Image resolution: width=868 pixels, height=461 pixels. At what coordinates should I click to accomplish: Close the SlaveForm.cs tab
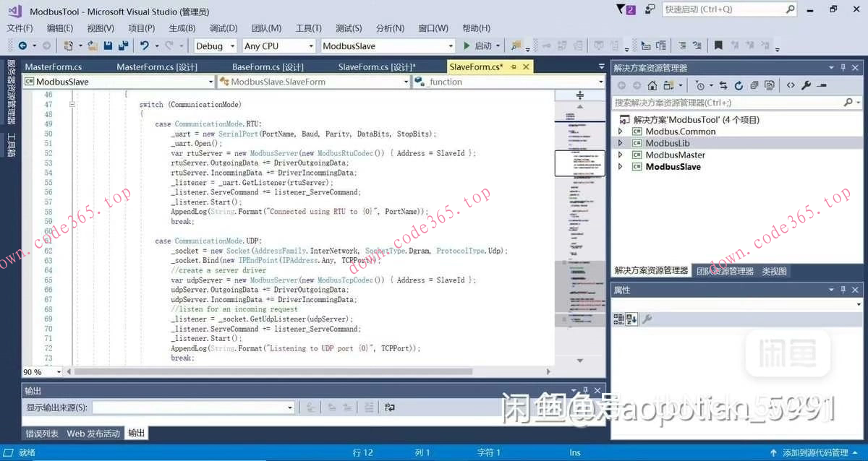(526, 66)
